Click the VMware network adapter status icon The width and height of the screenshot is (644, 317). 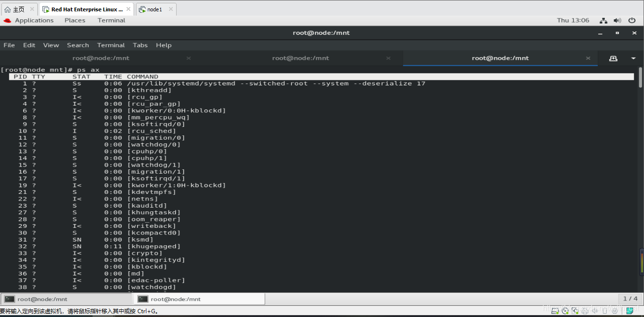575,311
